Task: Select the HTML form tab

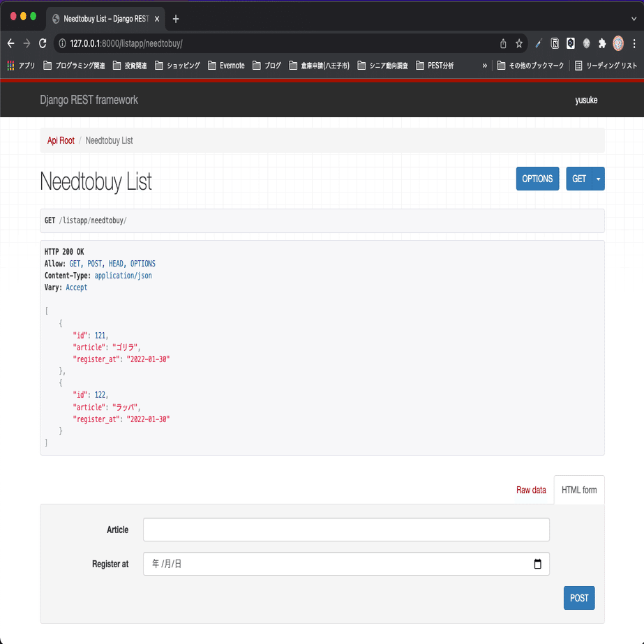Action: (579, 490)
